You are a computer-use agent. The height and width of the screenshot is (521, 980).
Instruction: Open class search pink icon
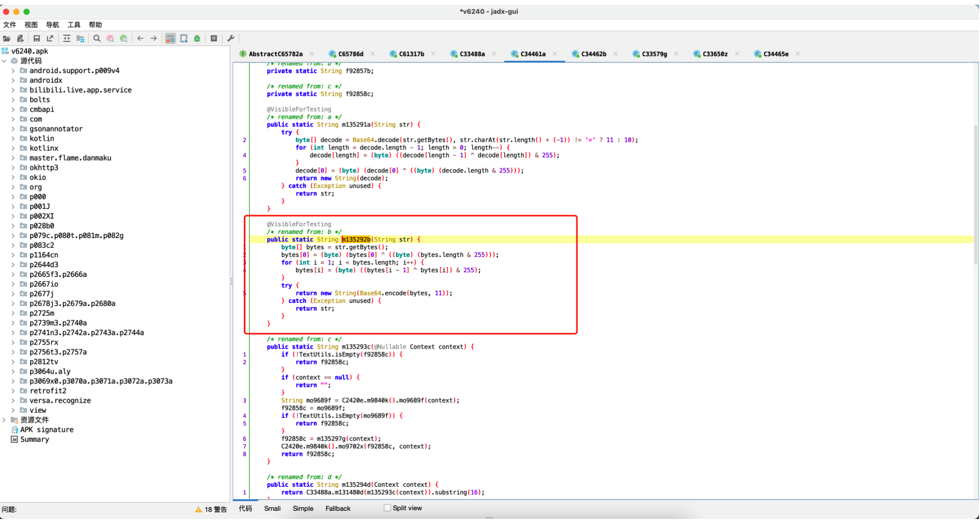110,38
